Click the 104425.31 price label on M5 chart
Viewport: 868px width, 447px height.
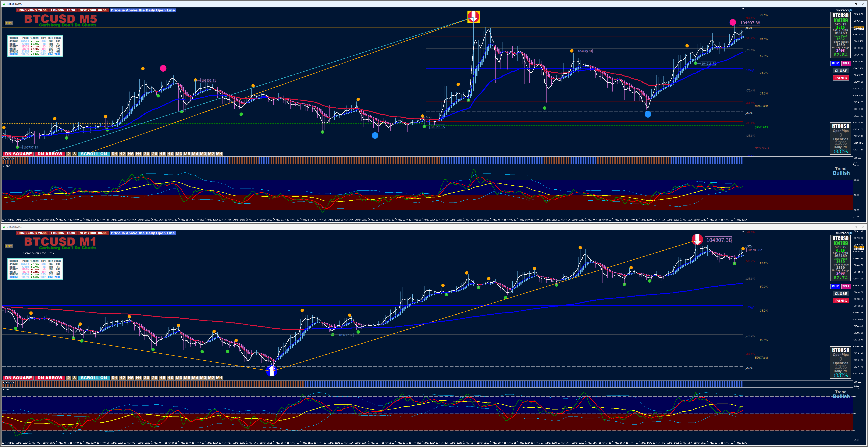point(585,51)
